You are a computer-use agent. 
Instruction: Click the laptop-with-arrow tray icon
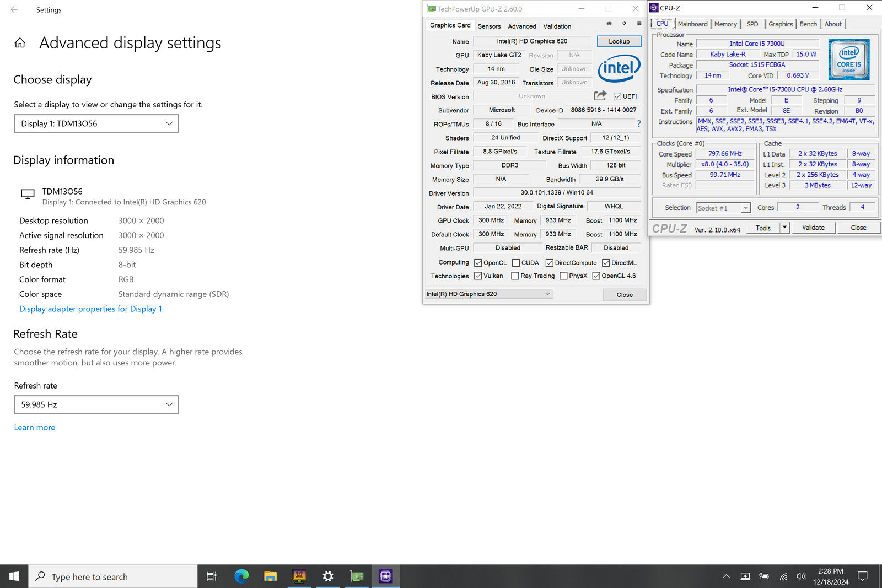pyautogui.click(x=745, y=576)
